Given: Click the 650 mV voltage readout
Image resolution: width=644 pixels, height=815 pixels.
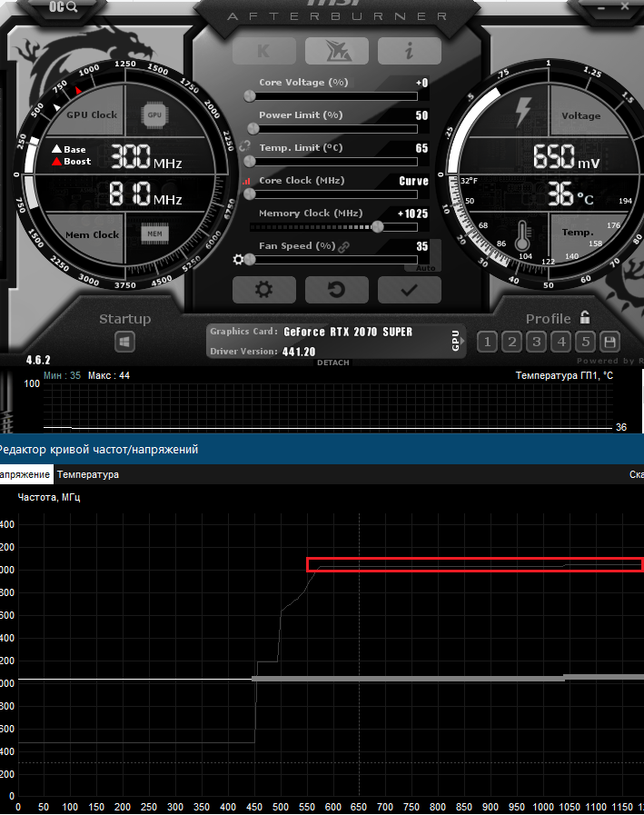Looking at the screenshot, I should click(x=567, y=156).
